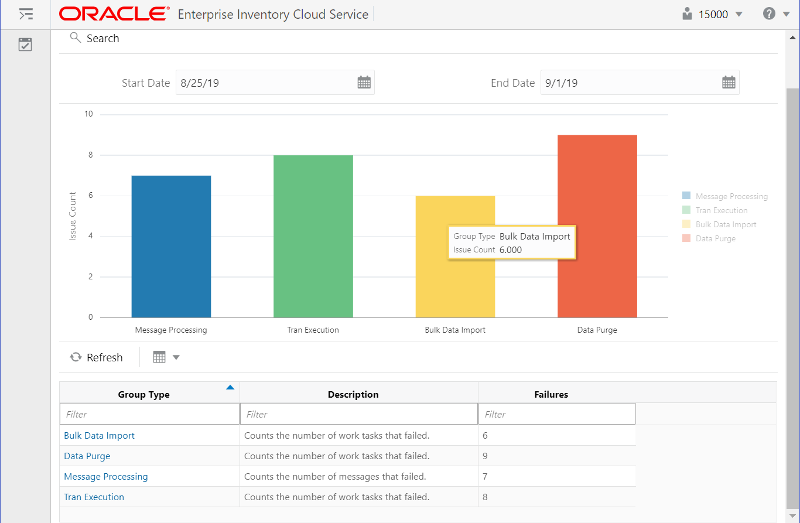The image size is (800, 523).
Task: Expand the Help menu dropdown arrow
Action: (786, 14)
